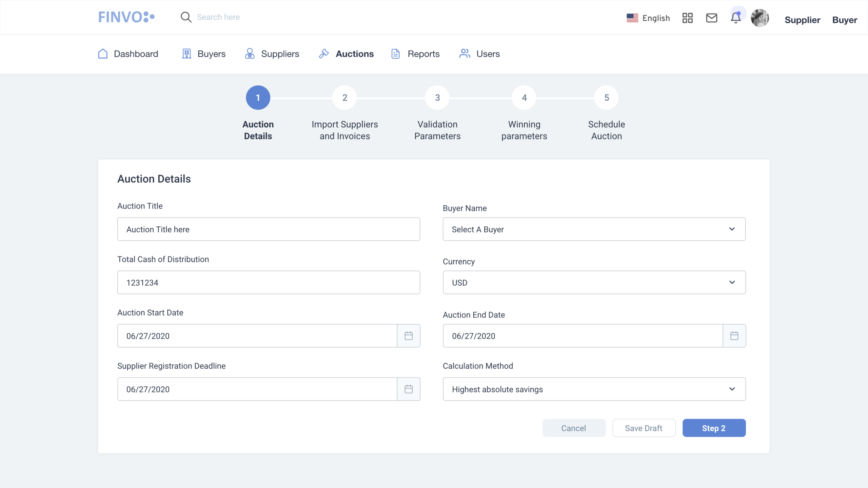Click the user profile avatar

coord(759,18)
